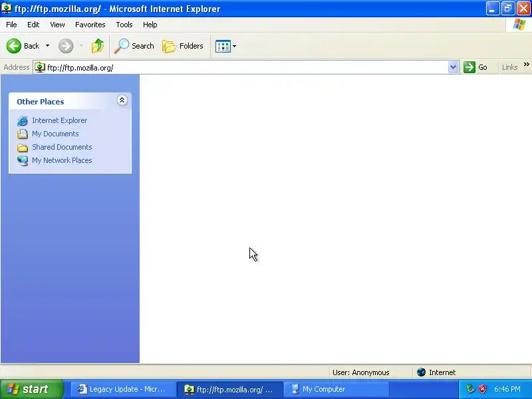The image size is (532, 399).
Task: Click the 'User: Anonymous' status bar text
Action: click(x=360, y=372)
